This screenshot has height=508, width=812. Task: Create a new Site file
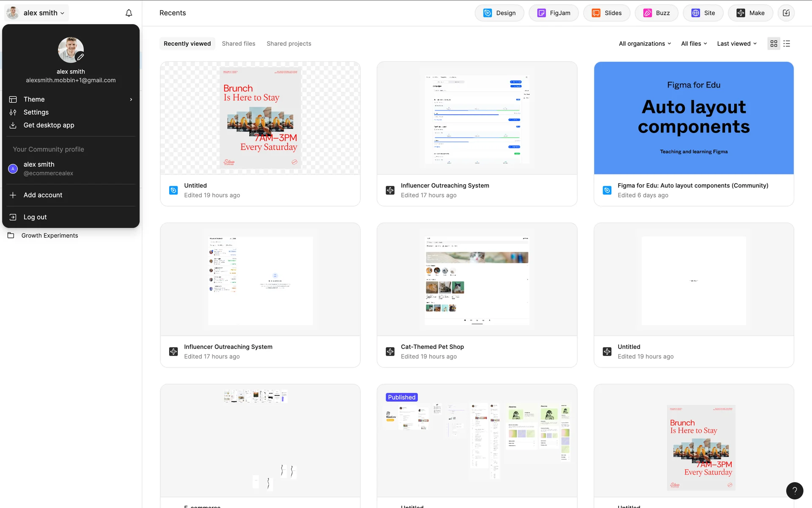pyautogui.click(x=703, y=13)
